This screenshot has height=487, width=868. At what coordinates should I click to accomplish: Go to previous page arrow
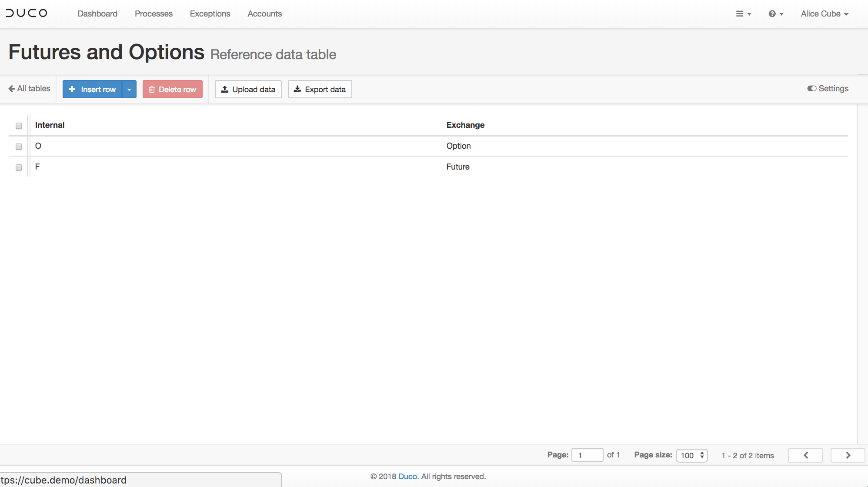805,455
